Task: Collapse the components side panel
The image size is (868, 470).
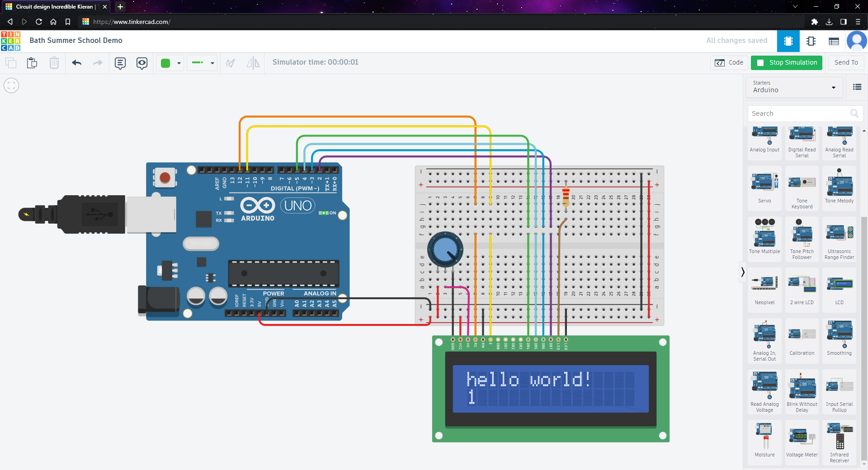Action: tap(742, 272)
